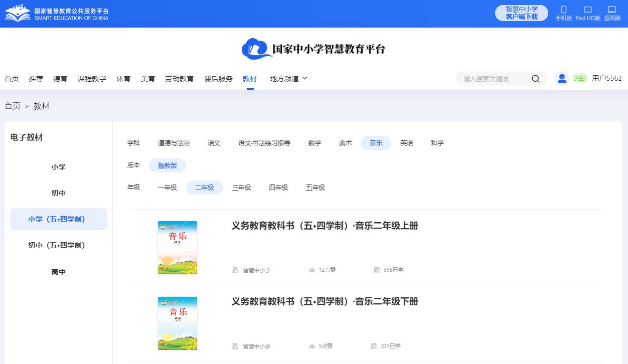Click the 电子教材 sidebar heading

[x=27, y=138]
